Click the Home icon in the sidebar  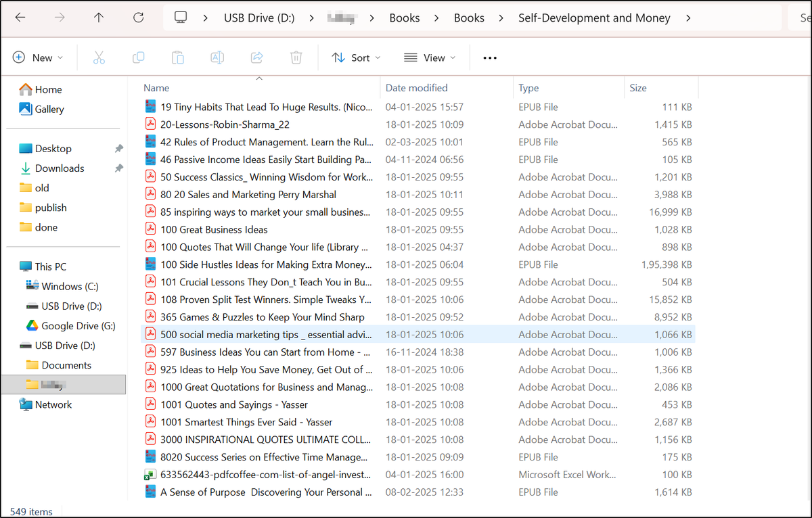pyautogui.click(x=26, y=89)
